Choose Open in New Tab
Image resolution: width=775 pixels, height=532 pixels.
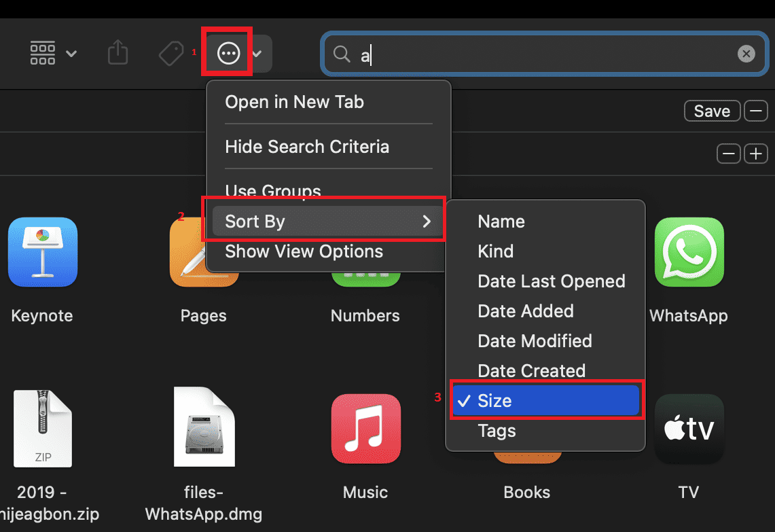coord(294,102)
